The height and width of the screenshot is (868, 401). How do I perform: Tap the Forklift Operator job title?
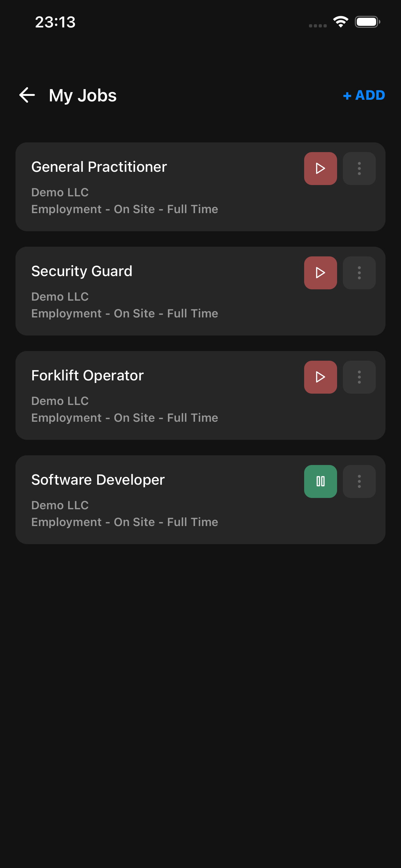(87, 375)
